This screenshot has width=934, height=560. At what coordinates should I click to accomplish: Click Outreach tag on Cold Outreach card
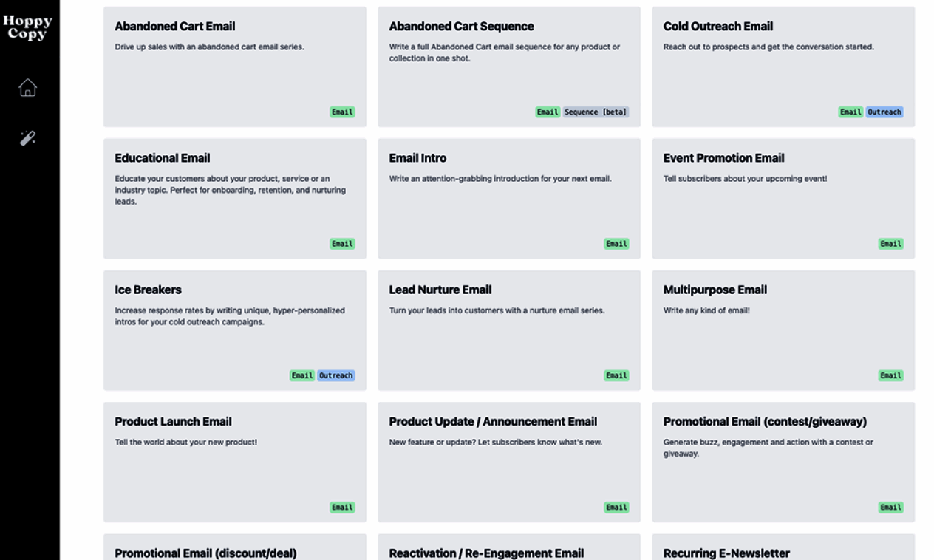tap(884, 112)
